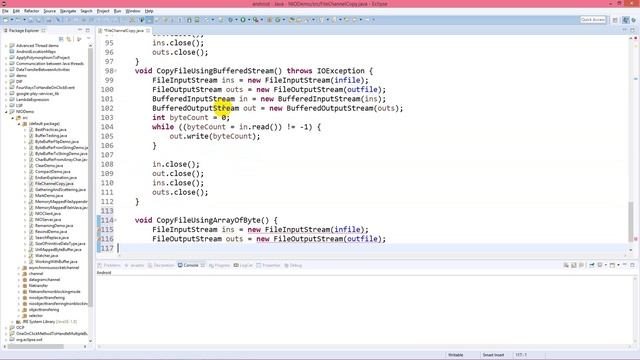
Task: Open the Run toolbar dropdown arrow
Action: 249,20
